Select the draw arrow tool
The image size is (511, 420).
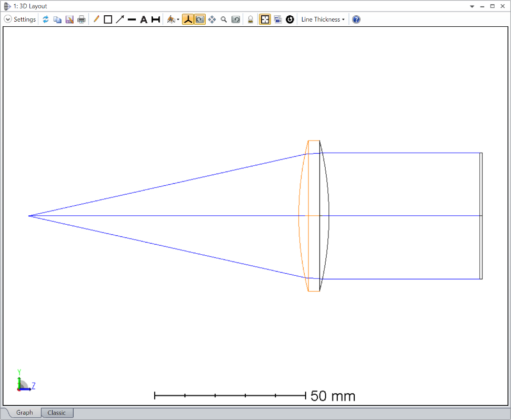(x=120, y=19)
